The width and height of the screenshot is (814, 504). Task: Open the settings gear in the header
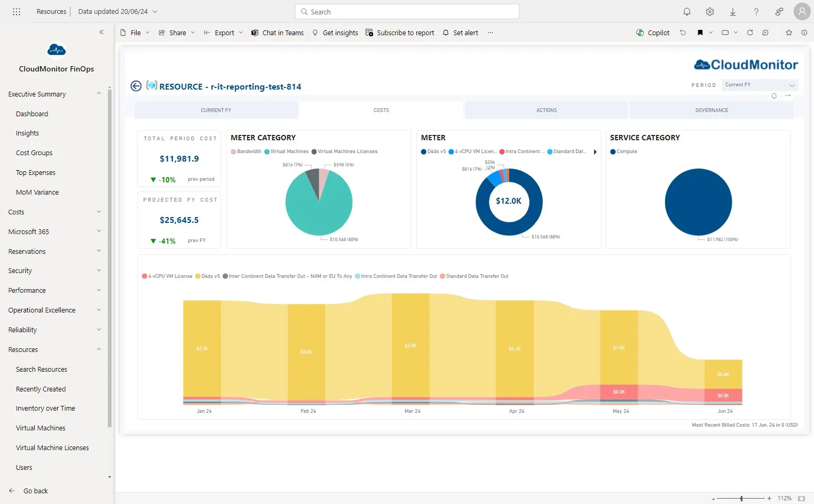pos(710,11)
